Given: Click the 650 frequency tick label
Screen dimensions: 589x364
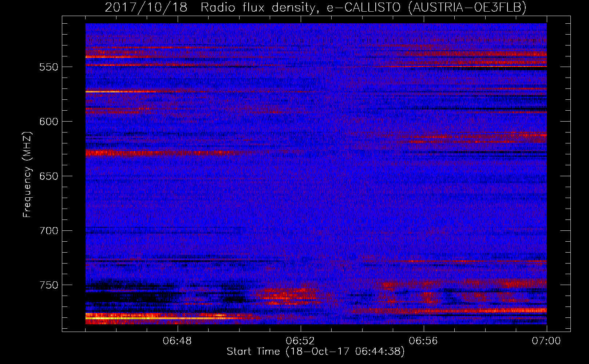Looking at the screenshot, I should tap(48, 176).
